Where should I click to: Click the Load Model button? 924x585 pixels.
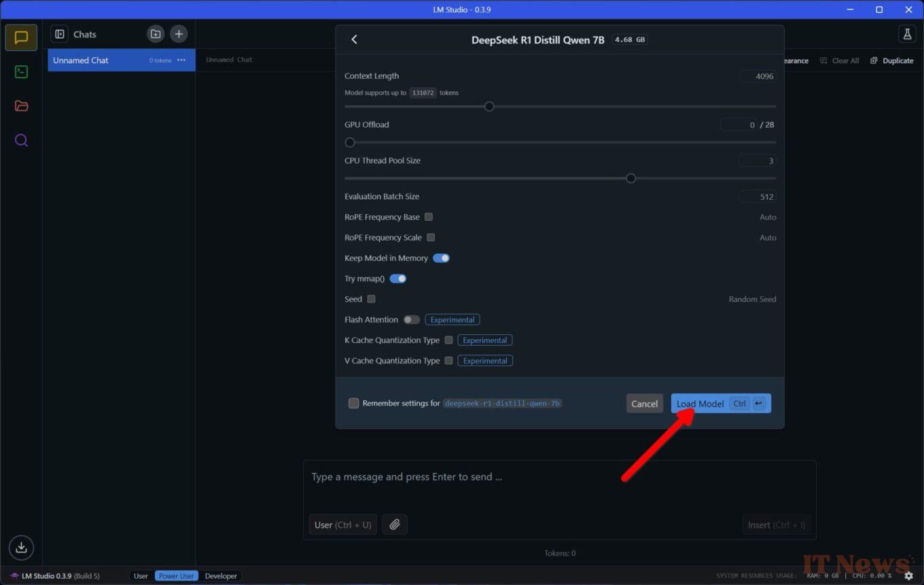coord(700,404)
